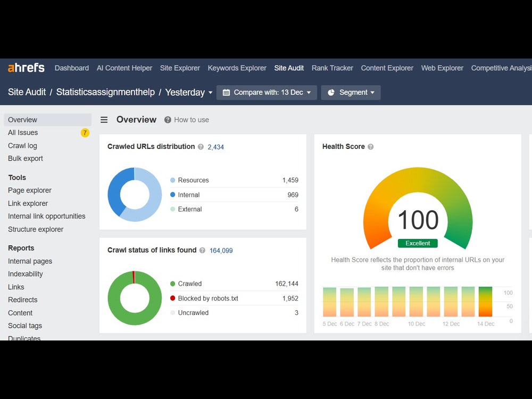532x399 pixels.
Task: Open Site Explorer in top navigation
Action: click(180, 68)
